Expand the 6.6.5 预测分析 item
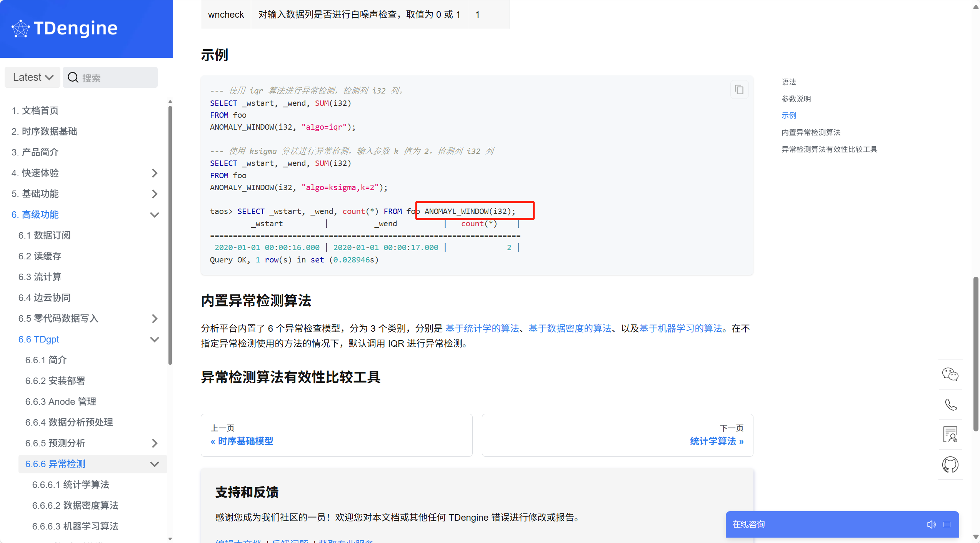 pos(155,443)
